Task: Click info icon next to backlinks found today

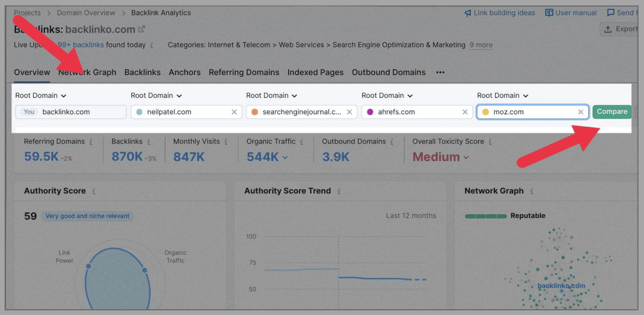Action: (x=152, y=45)
